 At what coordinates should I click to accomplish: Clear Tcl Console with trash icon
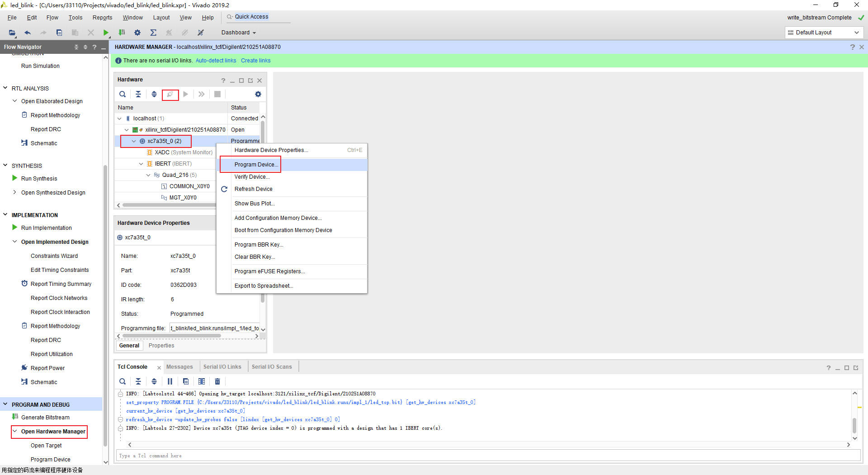click(217, 381)
